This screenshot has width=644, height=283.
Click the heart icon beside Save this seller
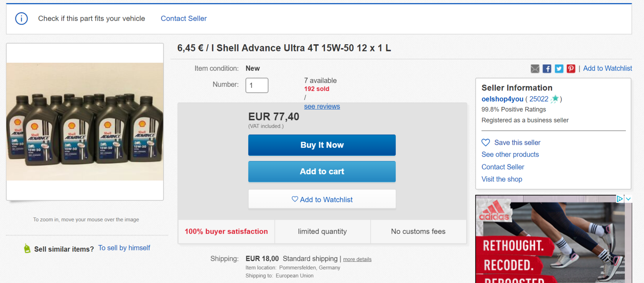point(486,143)
